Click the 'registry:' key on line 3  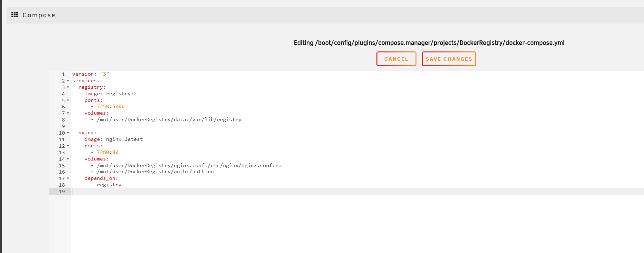click(x=92, y=87)
